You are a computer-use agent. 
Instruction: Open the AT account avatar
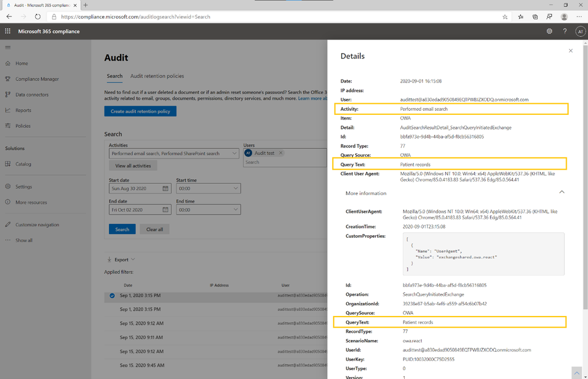580,31
